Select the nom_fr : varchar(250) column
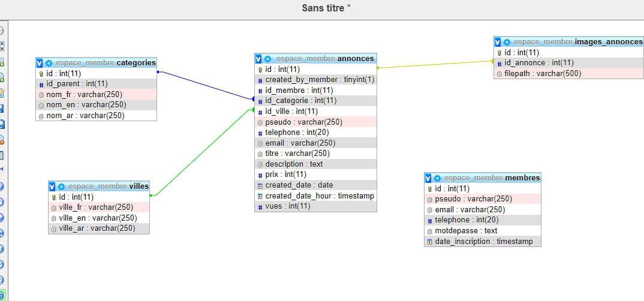 tap(96, 95)
